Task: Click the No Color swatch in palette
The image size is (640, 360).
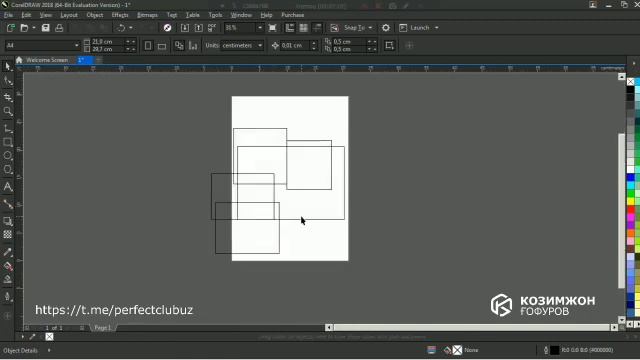Action: [x=631, y=82]
